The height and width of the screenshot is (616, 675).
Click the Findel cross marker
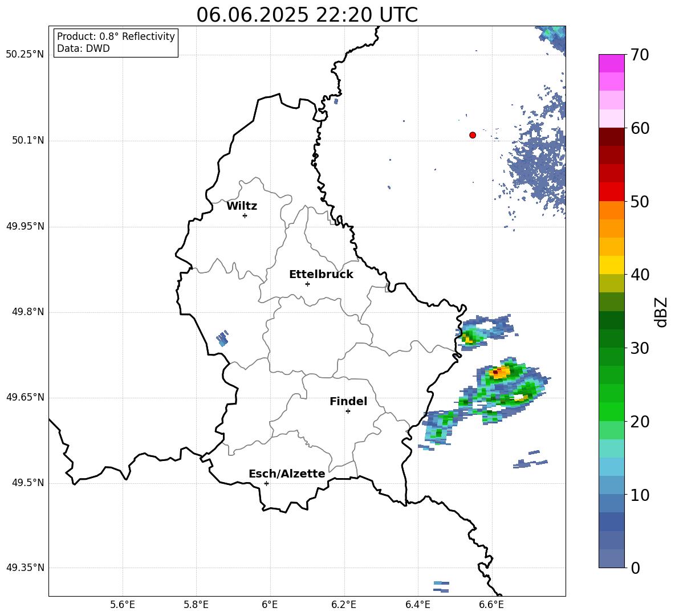[348, 411]
